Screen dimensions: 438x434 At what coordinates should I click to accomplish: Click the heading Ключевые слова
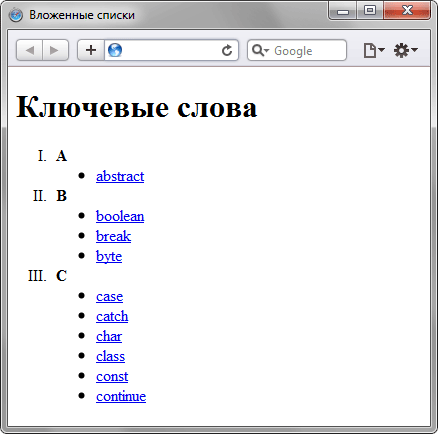137,107
